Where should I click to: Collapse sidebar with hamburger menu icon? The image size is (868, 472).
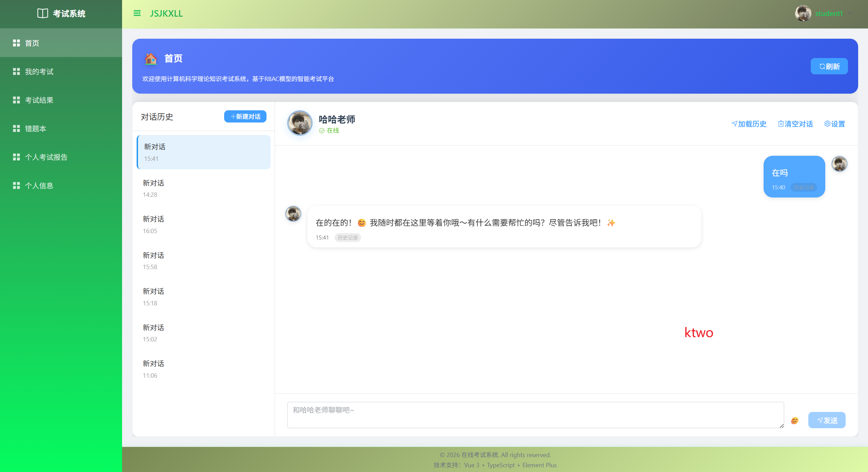[137, 13]
